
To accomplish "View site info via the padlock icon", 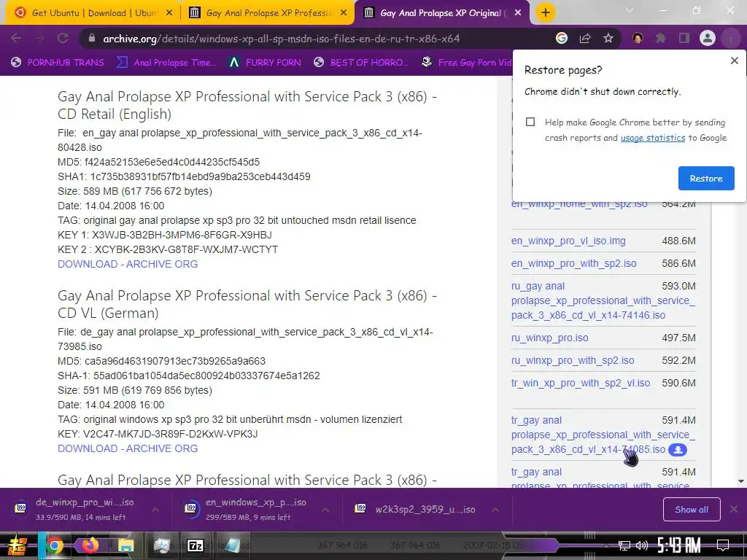I will 92,39.
